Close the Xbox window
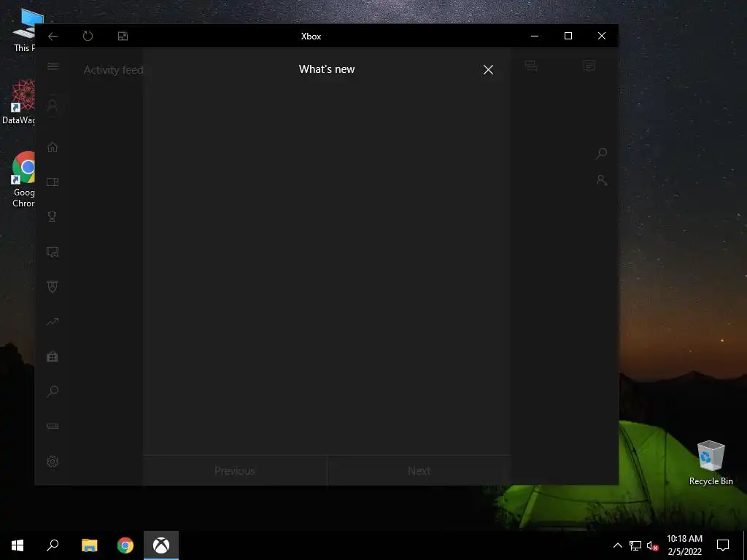This screenshot has height=560, width=747. (x=602, y=36)
